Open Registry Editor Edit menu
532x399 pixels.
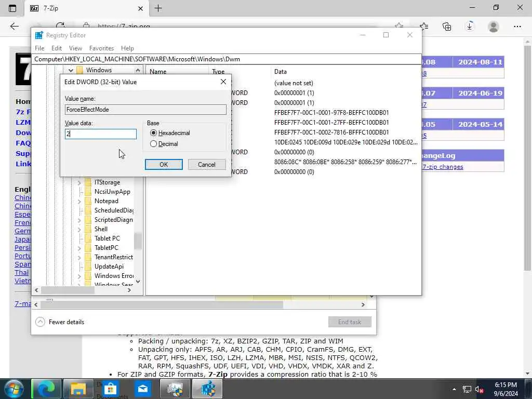[x=56, y=48]
